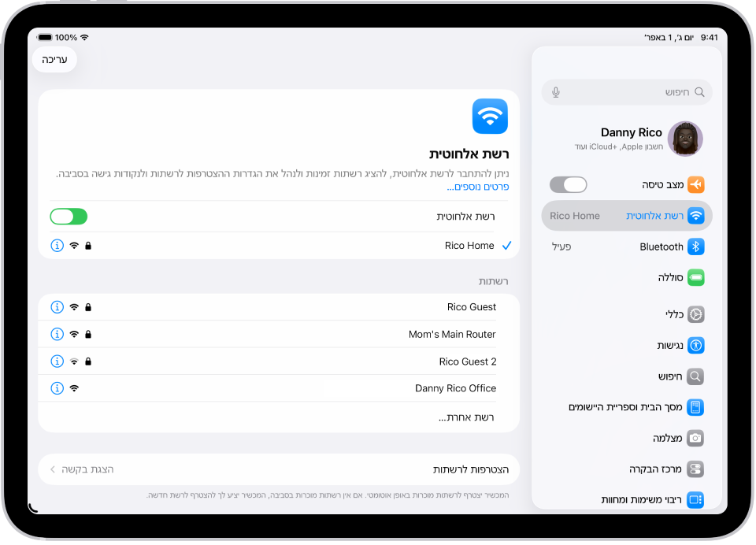The height and width of the screenshot is (545, 756).
Task: Select connected Rico Home network row
Action: pyautogui.click(x=279, y=246)
